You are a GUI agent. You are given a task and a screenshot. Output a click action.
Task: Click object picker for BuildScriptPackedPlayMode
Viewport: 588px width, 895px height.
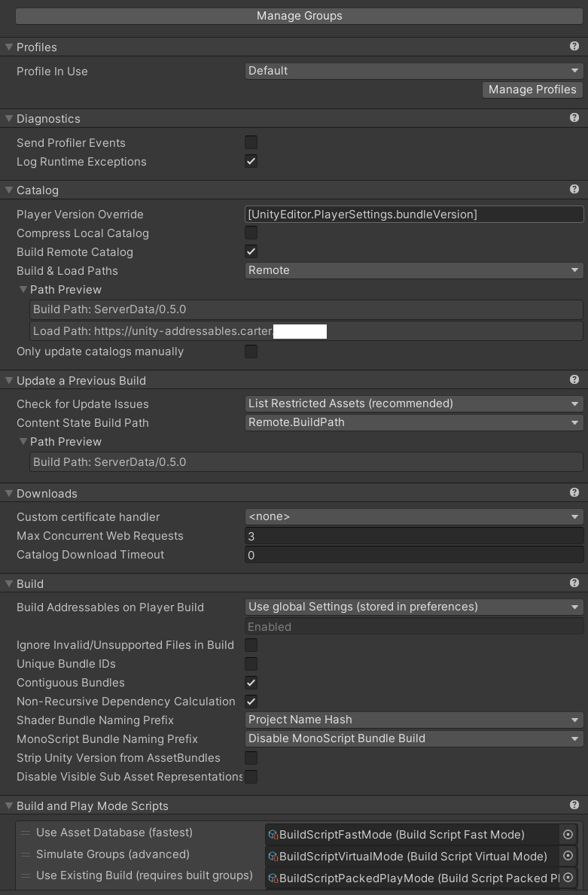point(568,878)
